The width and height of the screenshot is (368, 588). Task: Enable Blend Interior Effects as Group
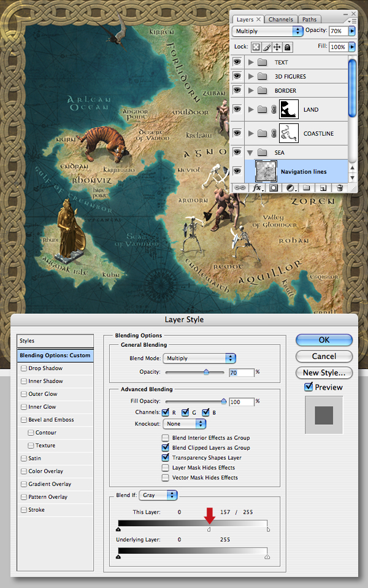tap(165, 438)
